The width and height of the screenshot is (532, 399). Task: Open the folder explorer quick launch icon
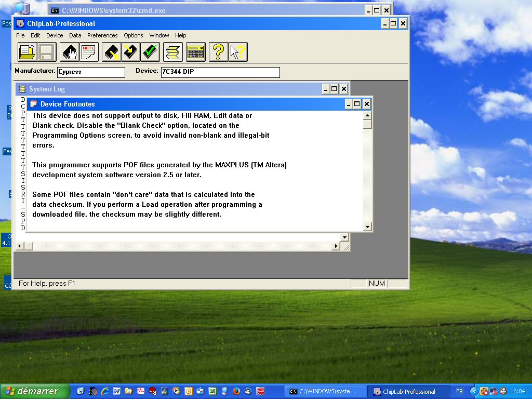tap(129, 391)
